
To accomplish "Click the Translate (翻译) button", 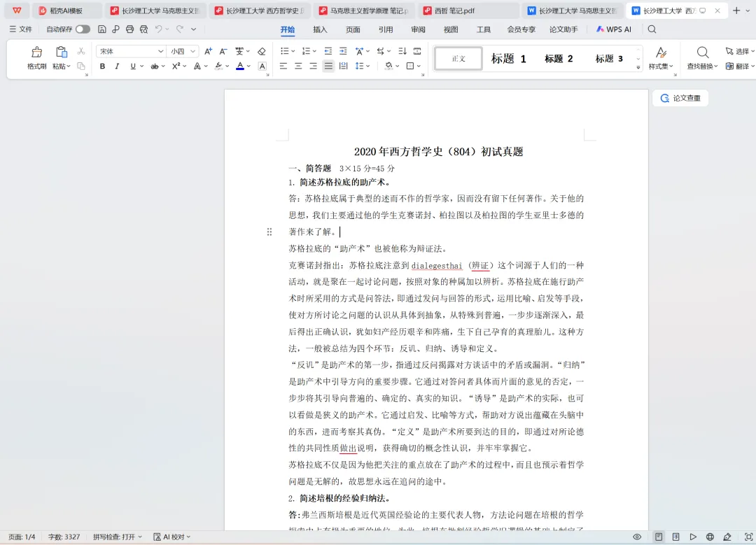I will (740, 66).
